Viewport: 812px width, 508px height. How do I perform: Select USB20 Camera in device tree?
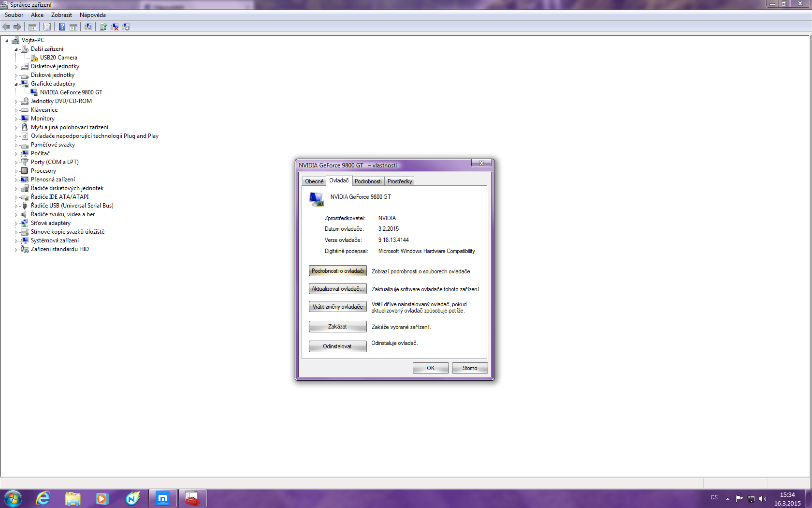58,58
